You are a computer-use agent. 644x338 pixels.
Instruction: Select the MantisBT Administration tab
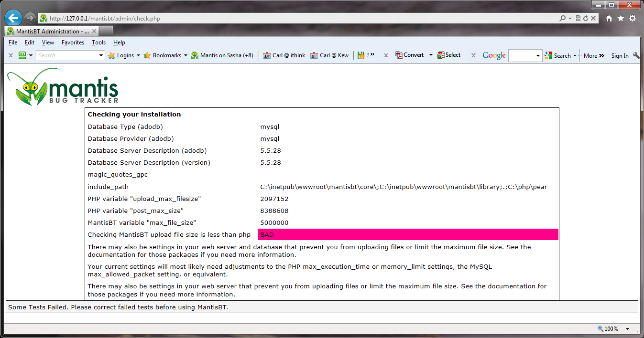tap(48, 32)
